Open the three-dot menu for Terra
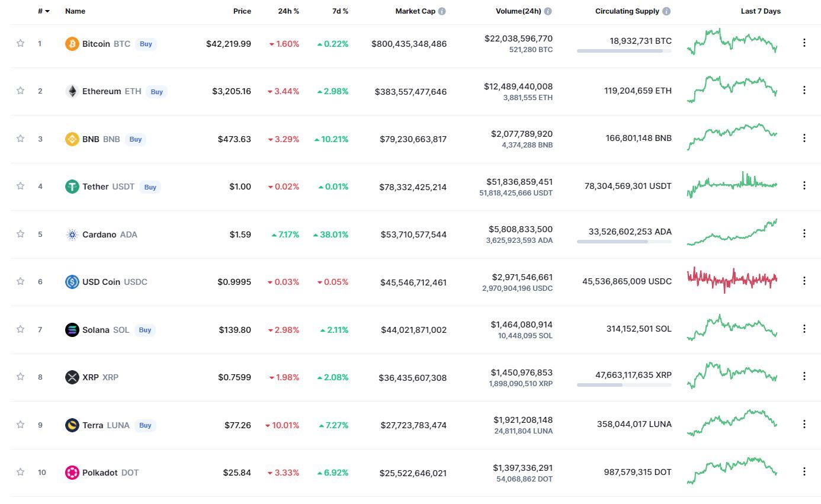This screenshot has height=504, width=821. [804, 424]
